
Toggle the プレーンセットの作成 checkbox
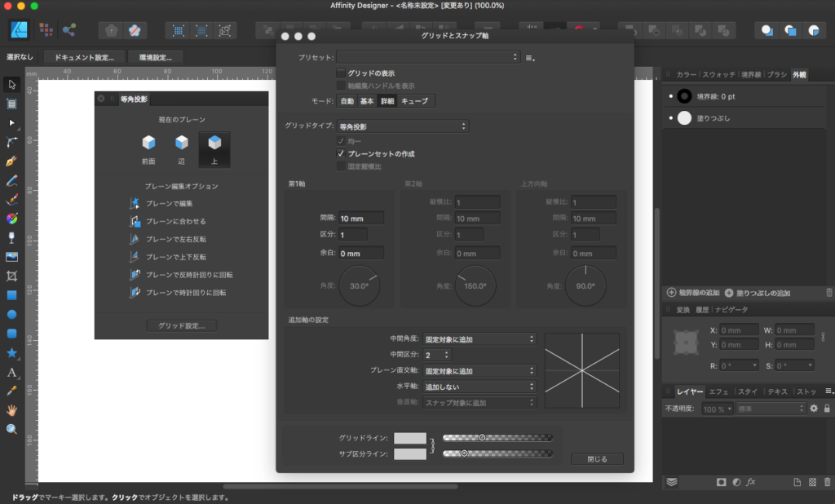click(342, 153)
